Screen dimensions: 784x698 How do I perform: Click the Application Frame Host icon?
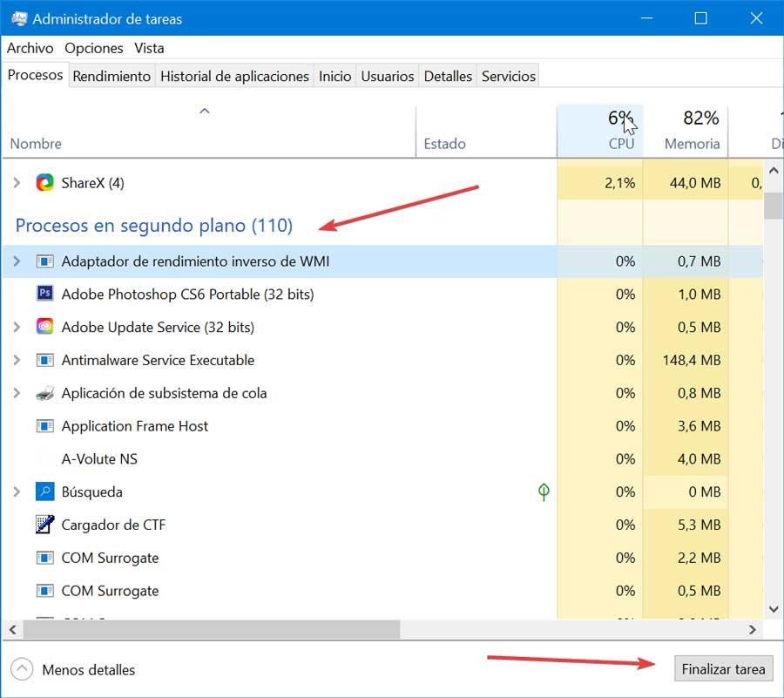(44, 426)
